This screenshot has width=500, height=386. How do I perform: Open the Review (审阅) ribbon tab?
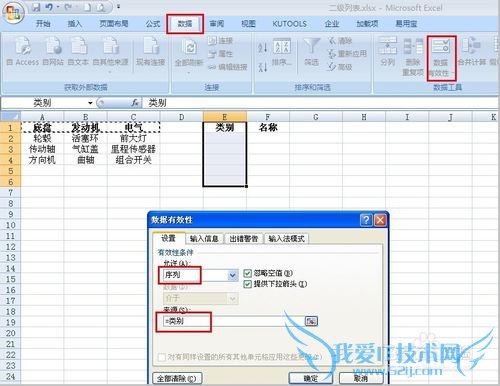217,24
